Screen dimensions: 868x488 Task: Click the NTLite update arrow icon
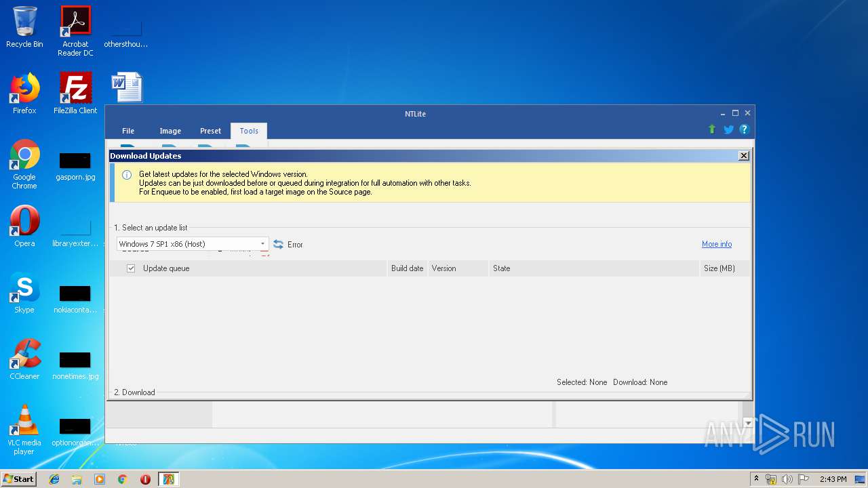tap(712, 129)
